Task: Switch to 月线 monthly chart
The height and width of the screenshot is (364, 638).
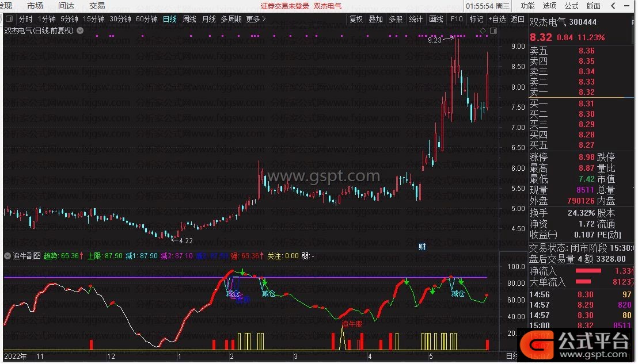Action: point(209,19)
